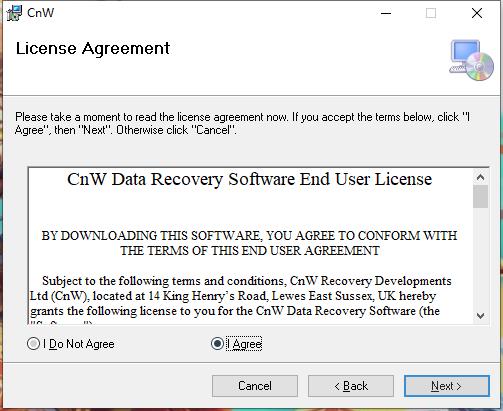Click the BY DOWNLOADING THIS SOFTWARE paragraph
This screenshot has height=411, width=503.
point(250,243)
